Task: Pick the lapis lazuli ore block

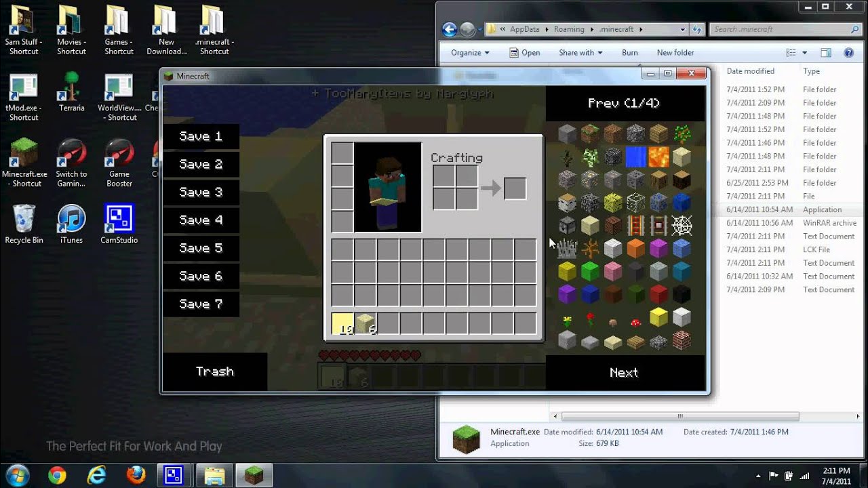Action: point(658,203)
